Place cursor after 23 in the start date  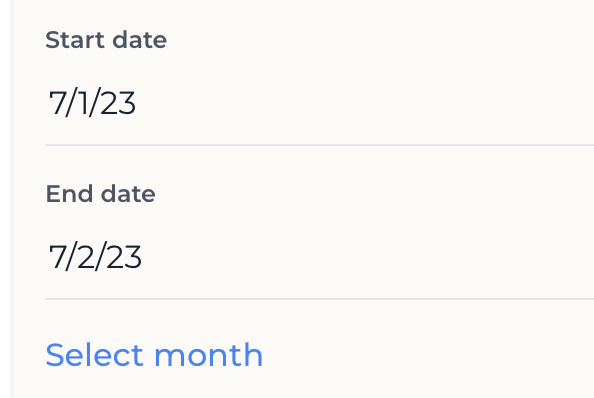[x=136, y=103]
